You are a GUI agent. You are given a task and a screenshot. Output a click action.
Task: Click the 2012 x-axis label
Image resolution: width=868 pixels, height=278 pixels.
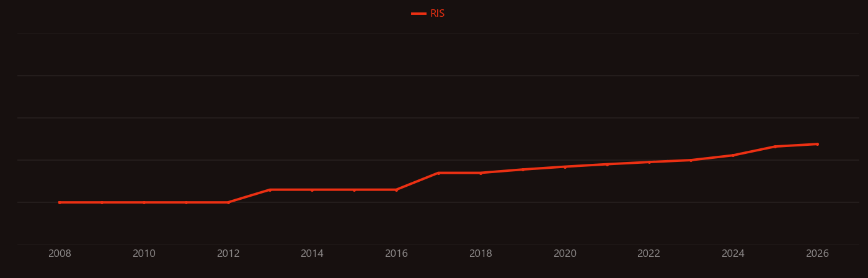tap(228, 254)
